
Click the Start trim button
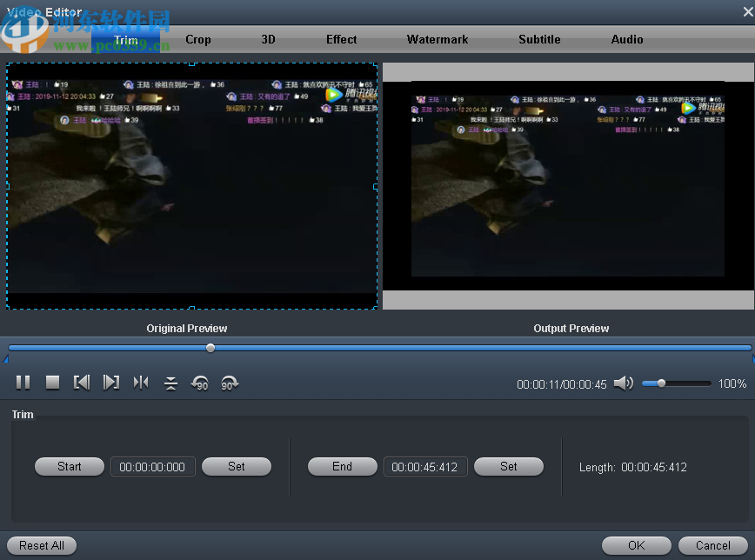69,466
